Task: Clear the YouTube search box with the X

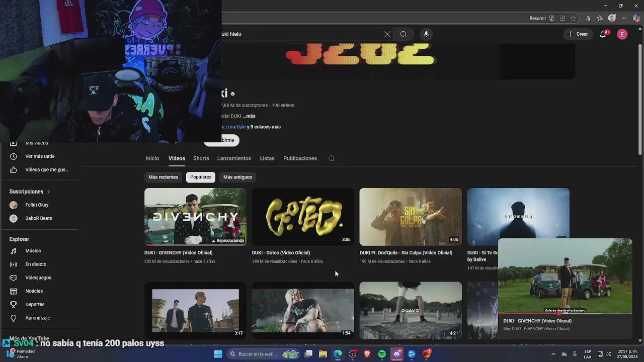Action: click(387, 34)
